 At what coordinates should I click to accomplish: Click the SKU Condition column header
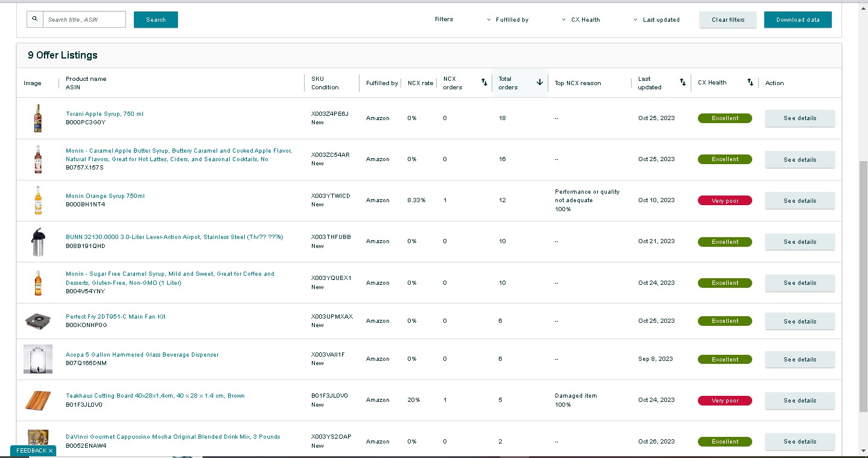coord(325,83)
